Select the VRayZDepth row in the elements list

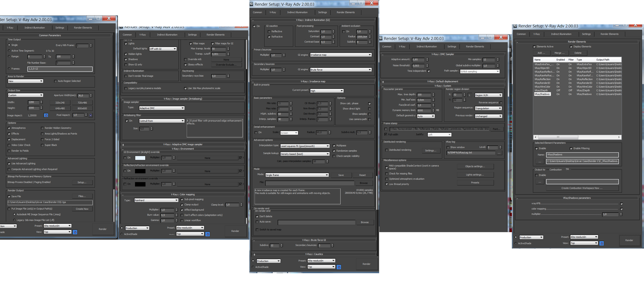541,90
